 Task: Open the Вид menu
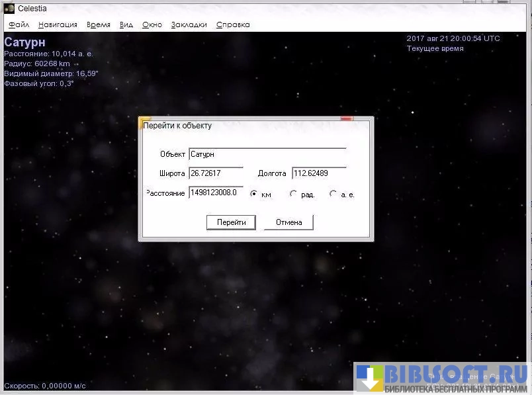tap(126, 24)
